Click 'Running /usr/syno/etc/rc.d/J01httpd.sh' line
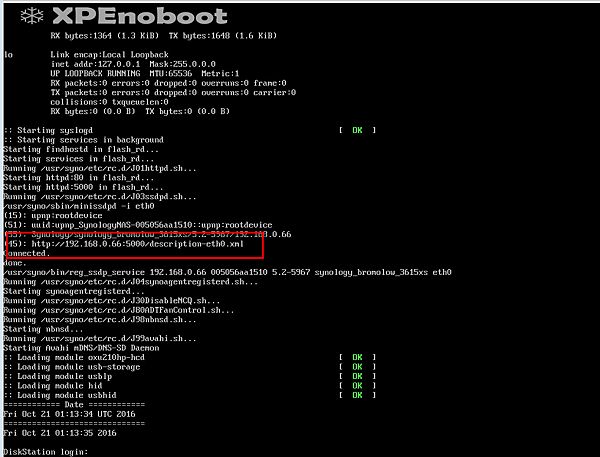This screenshot has width=600, height=457. [100, 168]
